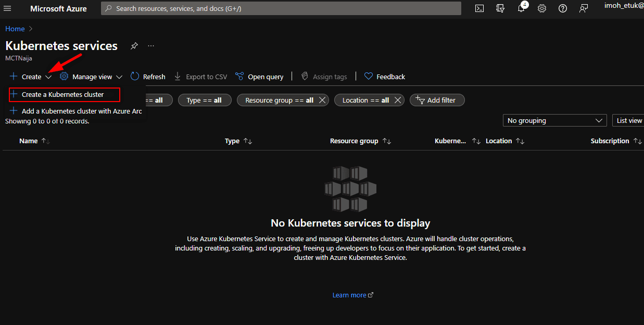Click the Create toolbar button label
The image size is (644, 325).
pos(31,77)
